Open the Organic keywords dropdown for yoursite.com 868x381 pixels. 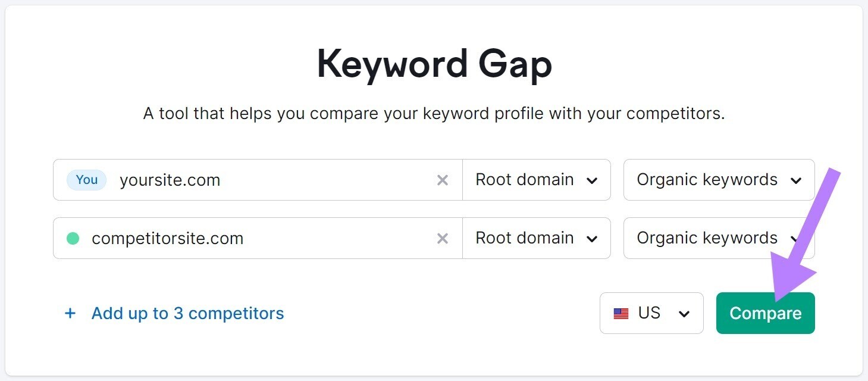717,180
